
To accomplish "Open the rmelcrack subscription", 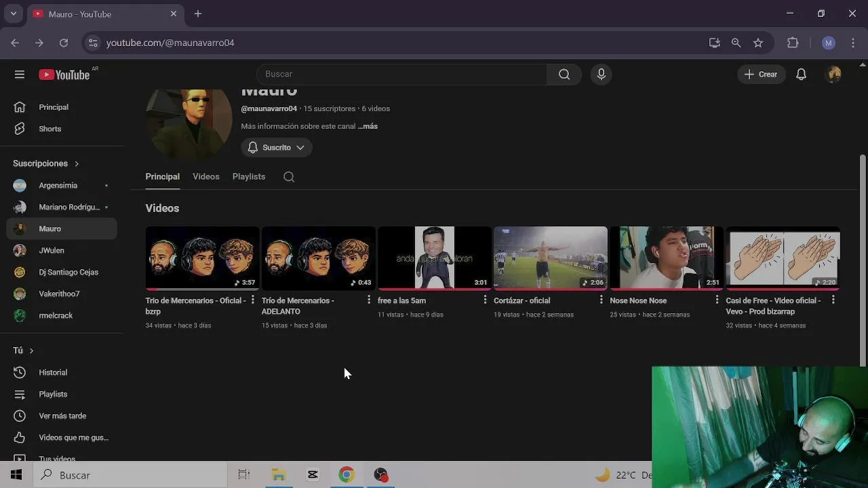I will pyautogui.click(x=62, y=315).
